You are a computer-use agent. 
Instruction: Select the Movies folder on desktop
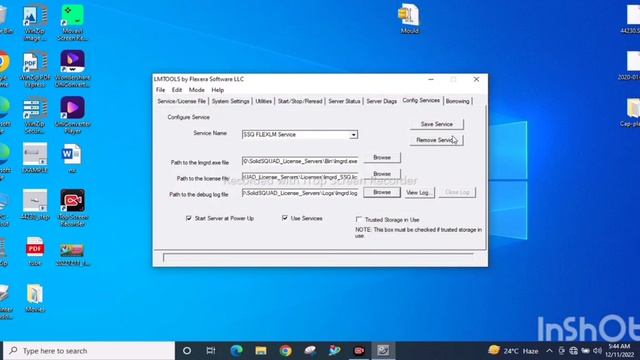tap(35, 299)
